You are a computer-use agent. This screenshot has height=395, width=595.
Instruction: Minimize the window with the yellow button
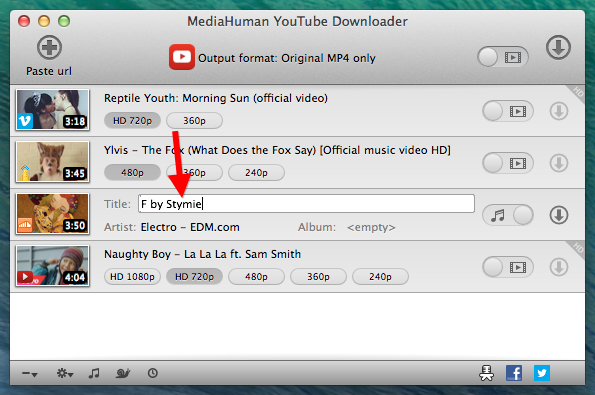44,21
